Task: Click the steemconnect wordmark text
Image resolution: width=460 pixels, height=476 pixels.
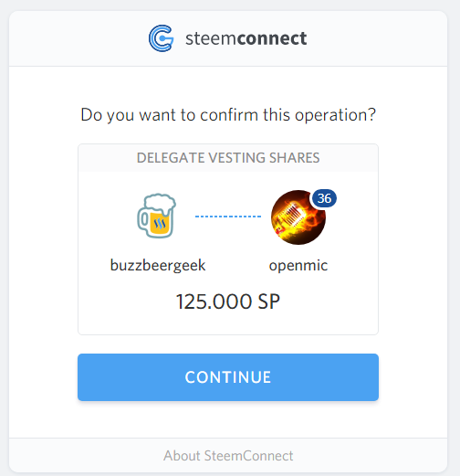Action: [x=246, y=38]
